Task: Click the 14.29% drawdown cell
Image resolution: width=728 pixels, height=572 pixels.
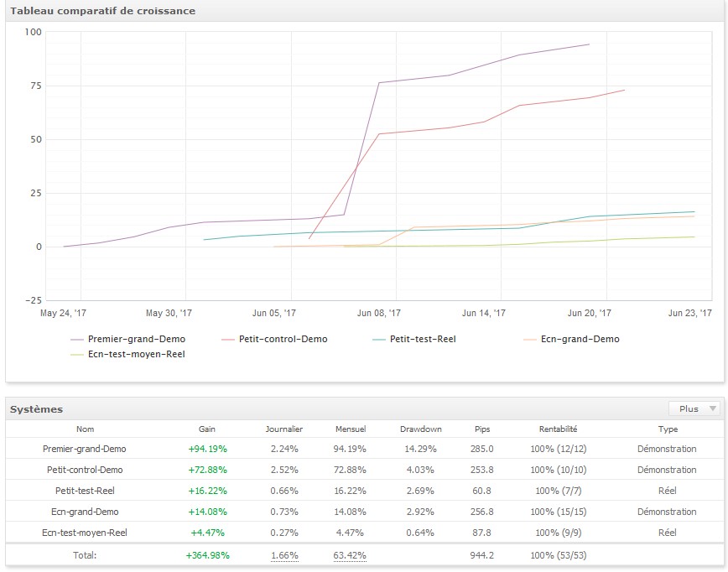Action: click(x=421, y=449)
